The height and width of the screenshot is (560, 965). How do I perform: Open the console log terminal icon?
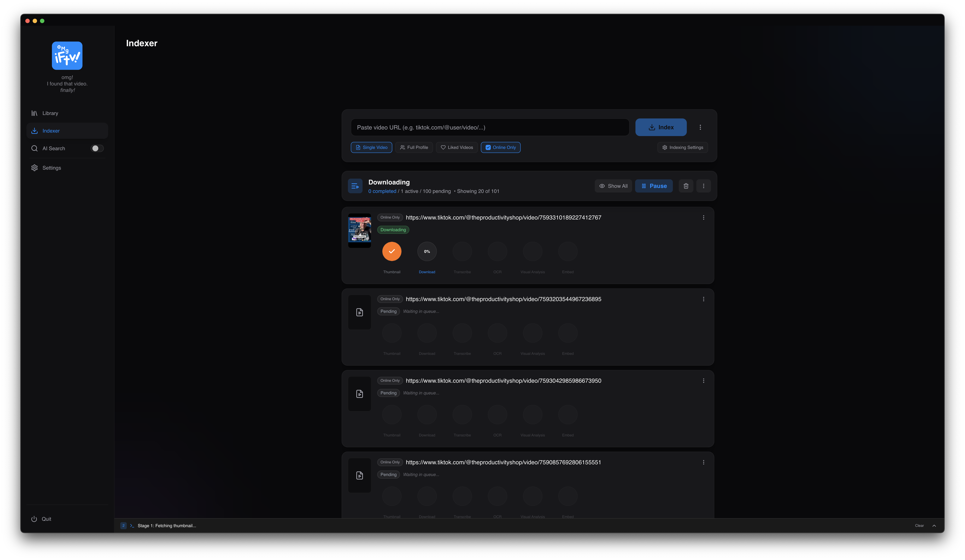pos(132,526)
